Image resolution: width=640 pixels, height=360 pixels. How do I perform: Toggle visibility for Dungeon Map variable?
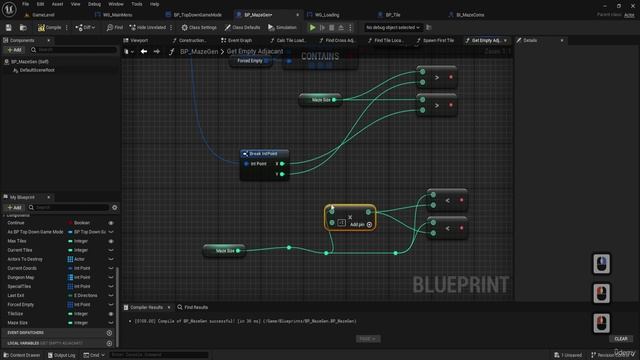tap(111, 278)
